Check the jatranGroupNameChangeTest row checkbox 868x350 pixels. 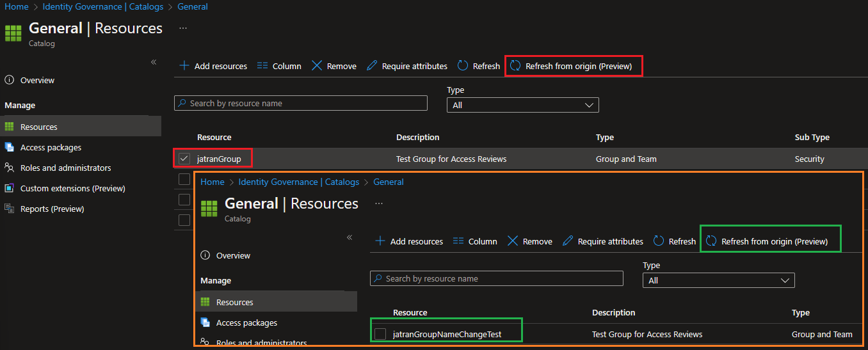click(x=380, y=334)
